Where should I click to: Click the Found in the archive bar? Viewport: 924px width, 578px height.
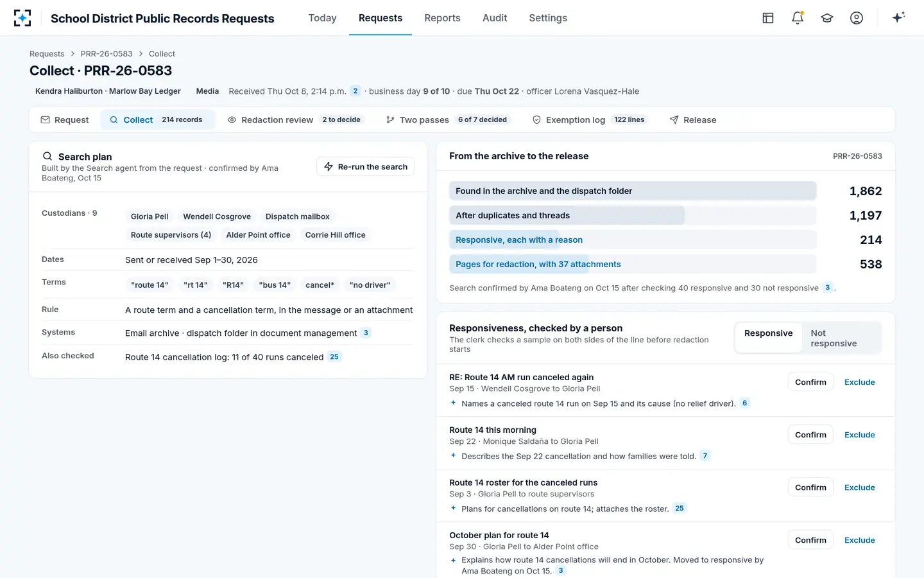[x=633, y=191]
